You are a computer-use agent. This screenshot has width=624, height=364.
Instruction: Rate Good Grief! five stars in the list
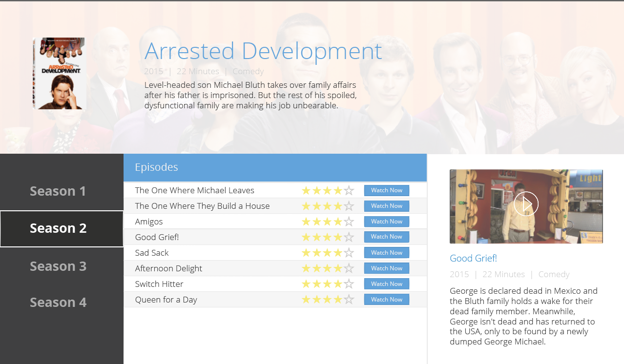click(349, 237)
